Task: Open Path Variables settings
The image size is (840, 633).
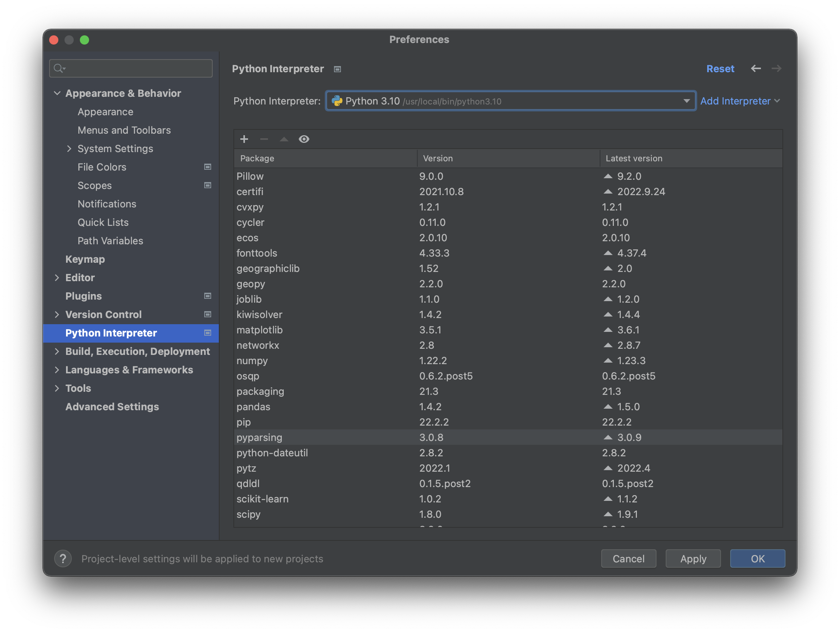Action: (x=110, y=241)
